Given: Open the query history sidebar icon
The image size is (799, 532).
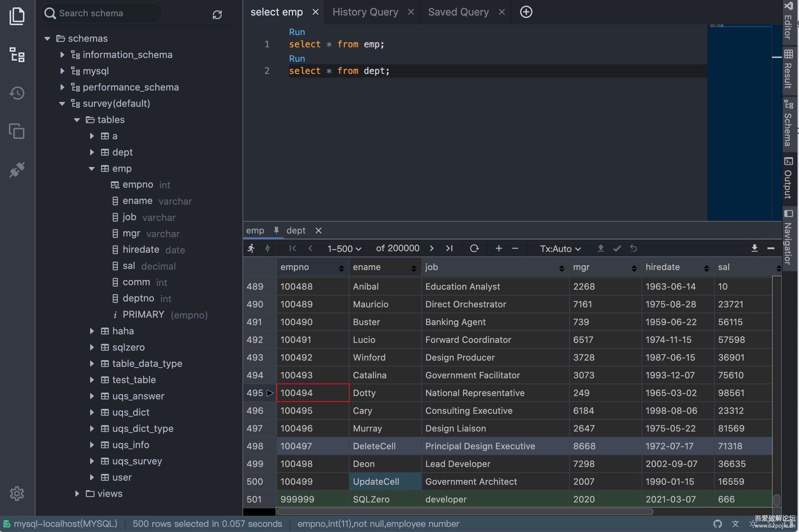Looking at the screenshot, I should (17, 93).
